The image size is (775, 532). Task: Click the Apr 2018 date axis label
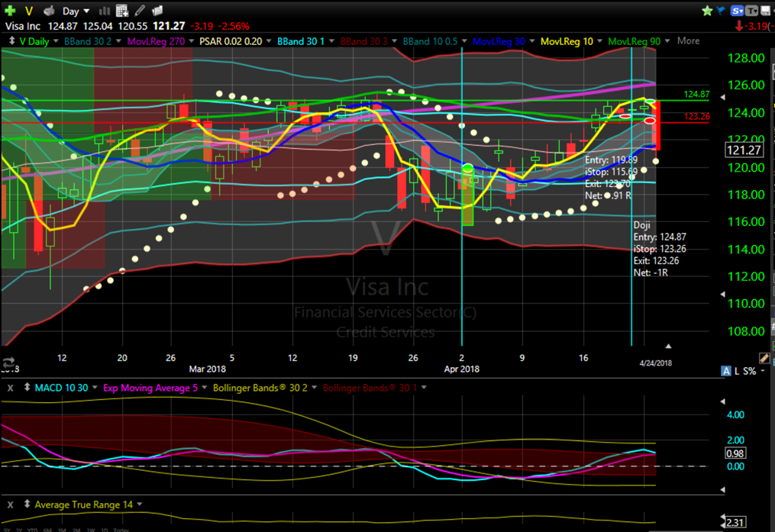(x=462, y=369)
